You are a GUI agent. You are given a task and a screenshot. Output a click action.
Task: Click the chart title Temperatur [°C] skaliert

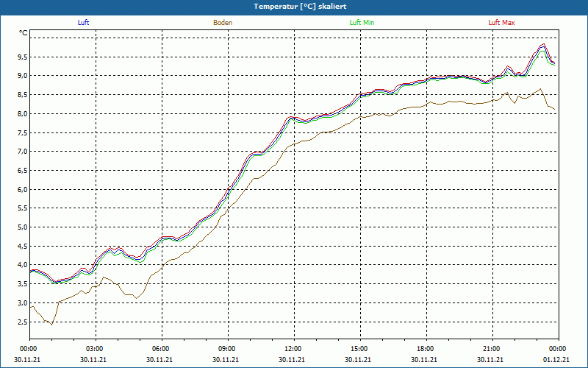[300, 7]
